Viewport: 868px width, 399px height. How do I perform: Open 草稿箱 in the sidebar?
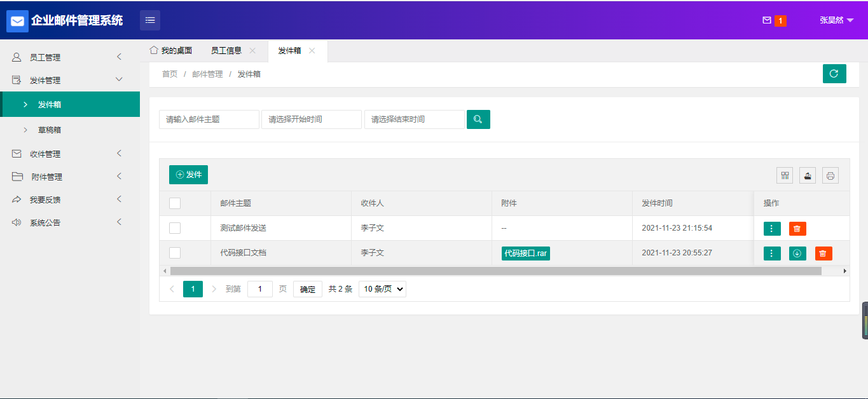pyautogui.click(x=70, y=130)
